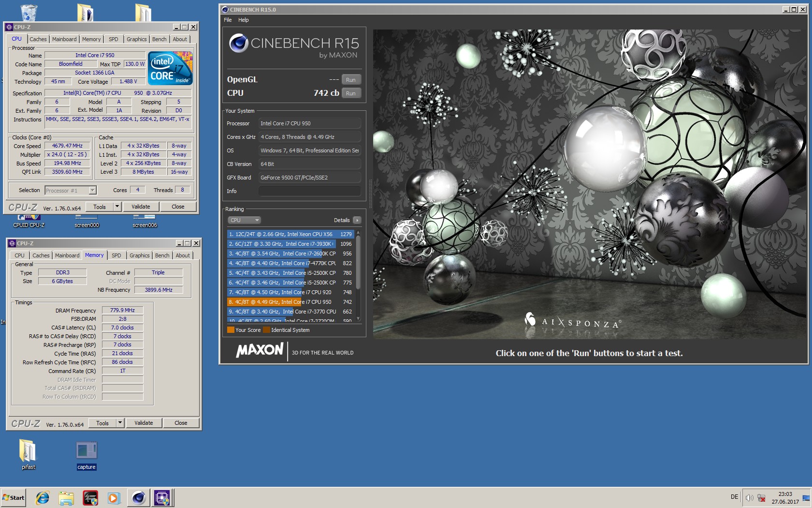The image size is (812, 508).
Task: Open Processor #1 selection dropdown
Action: click(x=71, y=191)
